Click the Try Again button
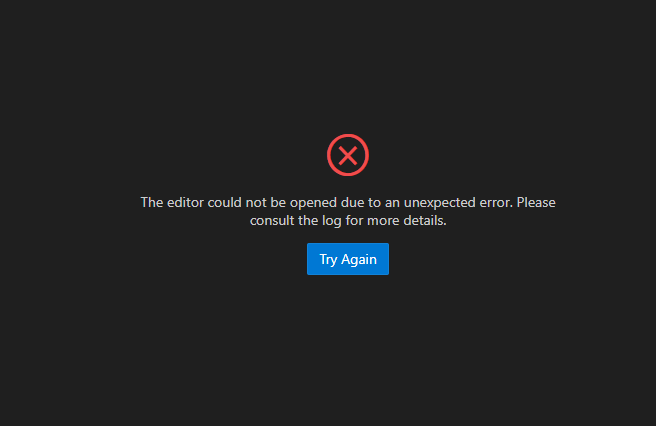Screen dimensions: 656x426 [348, 259]
